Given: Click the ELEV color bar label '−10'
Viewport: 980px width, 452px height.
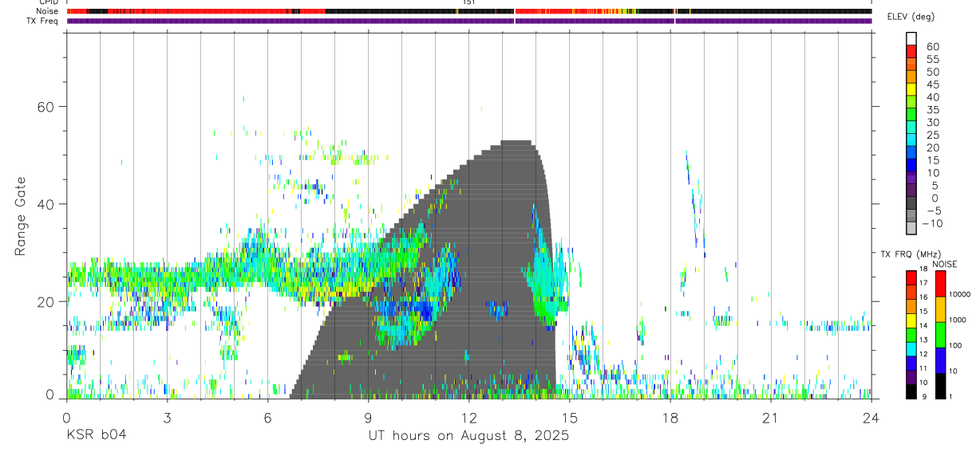Looking at the screenshot, I should pos(933,224).
